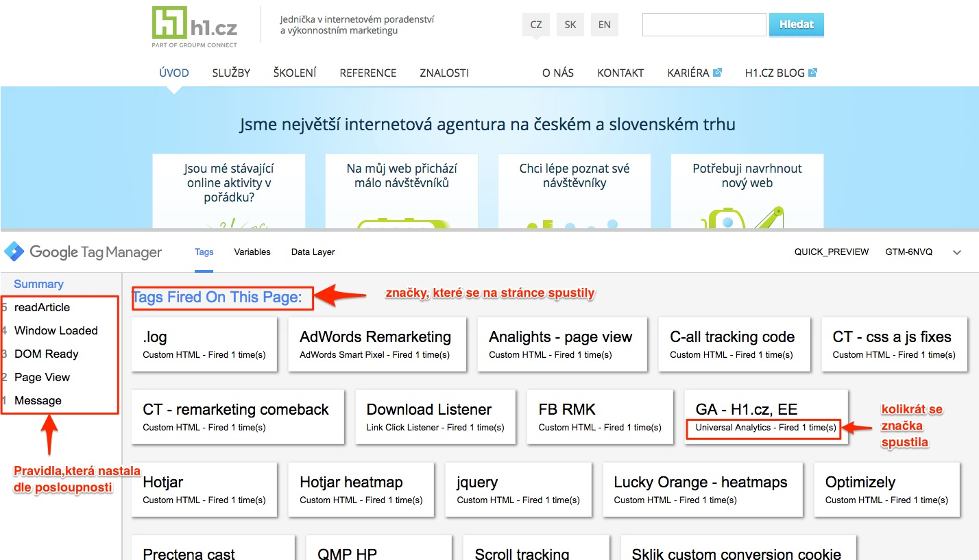979x560 pixels.
Task: Open the .log tag card
Action: [204, 344]
